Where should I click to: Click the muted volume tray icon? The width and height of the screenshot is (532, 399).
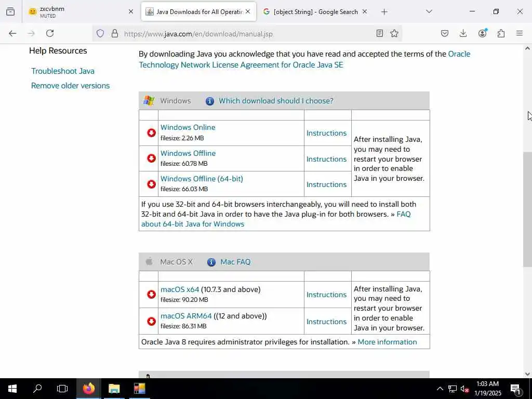[x=464, y=389]
